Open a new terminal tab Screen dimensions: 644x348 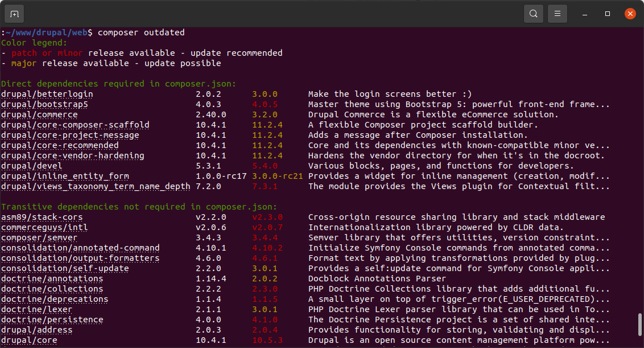click(14, 14)
